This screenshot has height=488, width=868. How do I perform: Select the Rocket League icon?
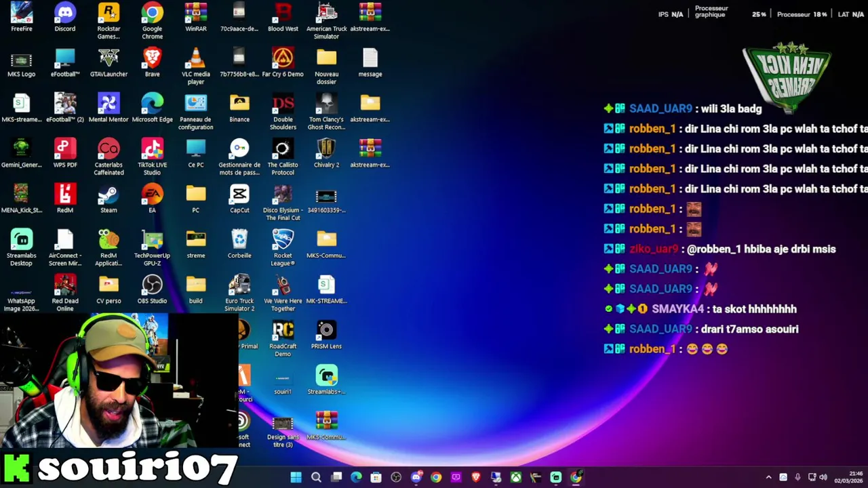pyautogui.click(x=283, y=248)
